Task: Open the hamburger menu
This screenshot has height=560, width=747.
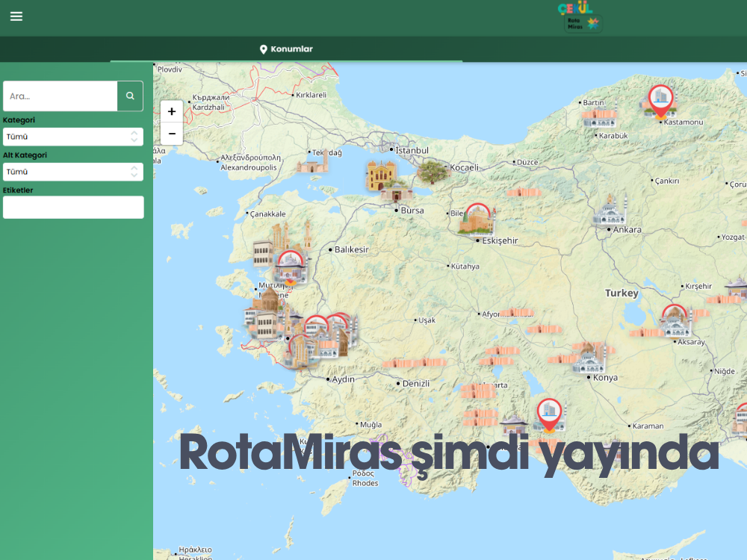Action: 16,16
